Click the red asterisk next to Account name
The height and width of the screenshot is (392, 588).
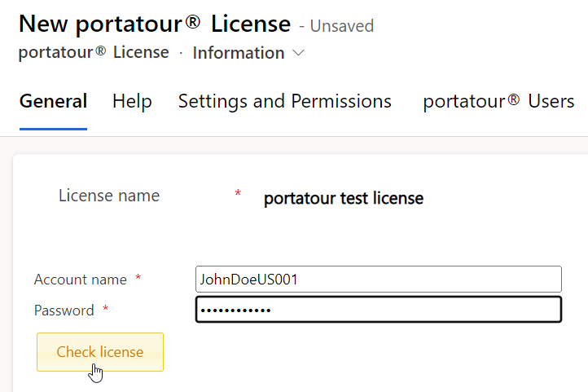[x=138, y=279]
